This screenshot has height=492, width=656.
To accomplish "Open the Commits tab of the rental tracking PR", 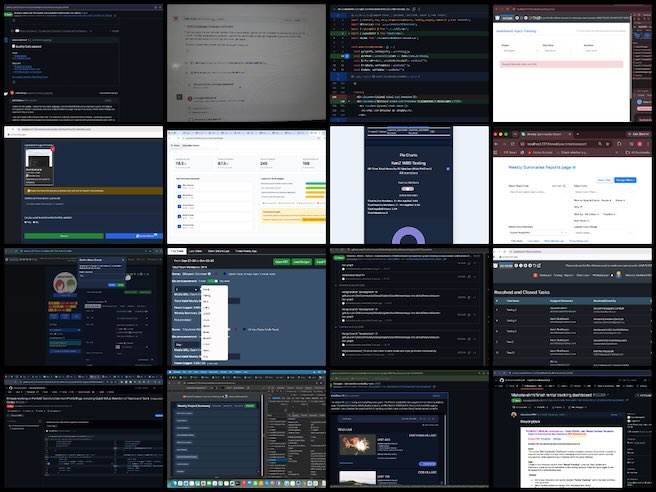I will point(541,407).
